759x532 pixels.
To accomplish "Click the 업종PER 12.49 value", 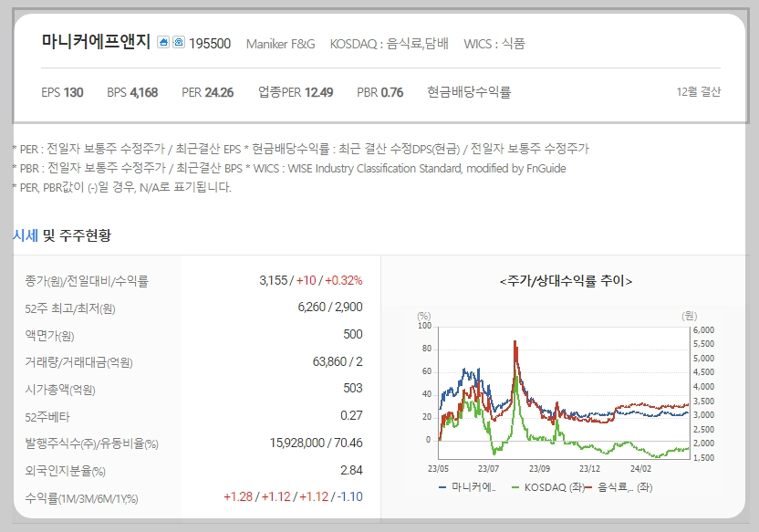I will (296, 92).
